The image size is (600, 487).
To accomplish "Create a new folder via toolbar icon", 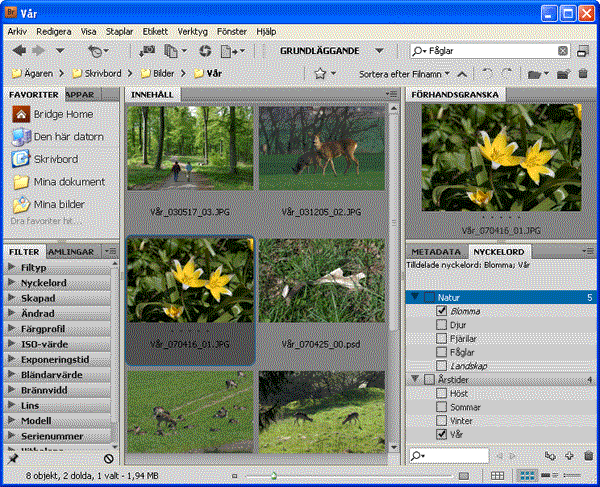I will (563, 73).
